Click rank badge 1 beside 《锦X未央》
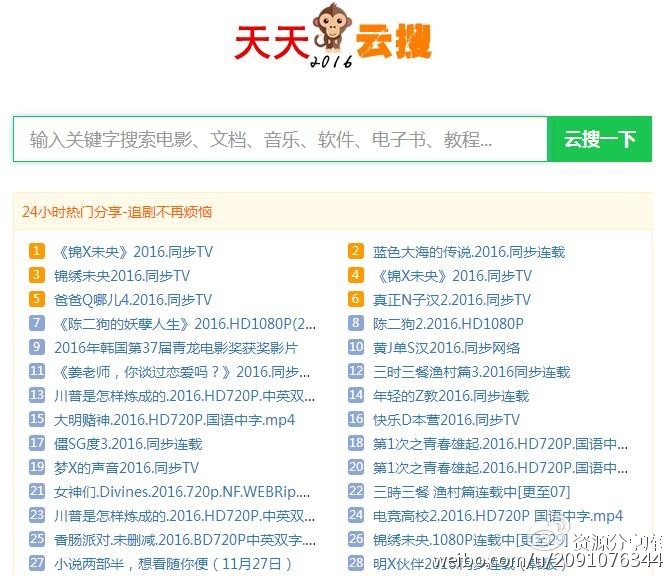The width and height of the screenshot is (669, 576). click(x=37, y=251)
